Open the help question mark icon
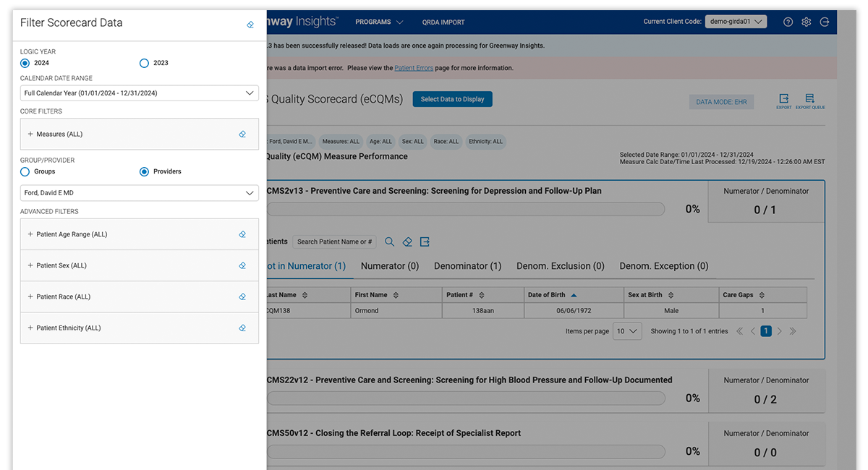The width and height of the screenshot is (868, 470). [788, 22]
